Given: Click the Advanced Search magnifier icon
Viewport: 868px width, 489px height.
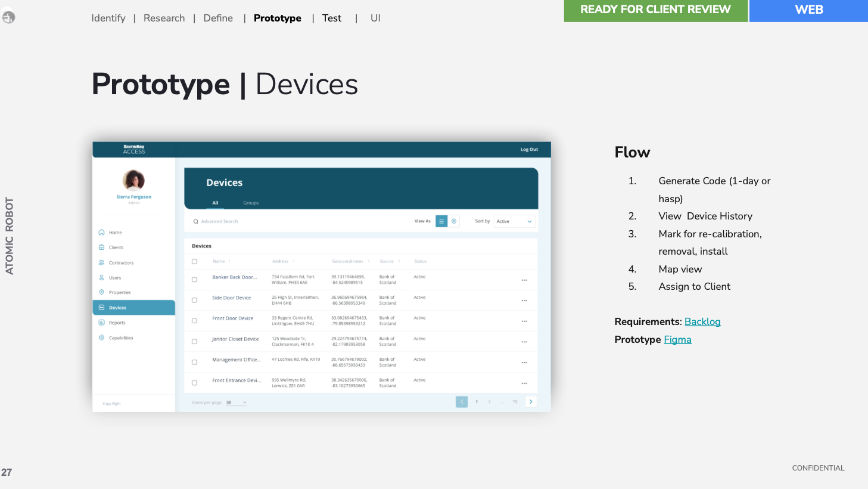Looking at the screenshot, I should [x=195, y=221].
